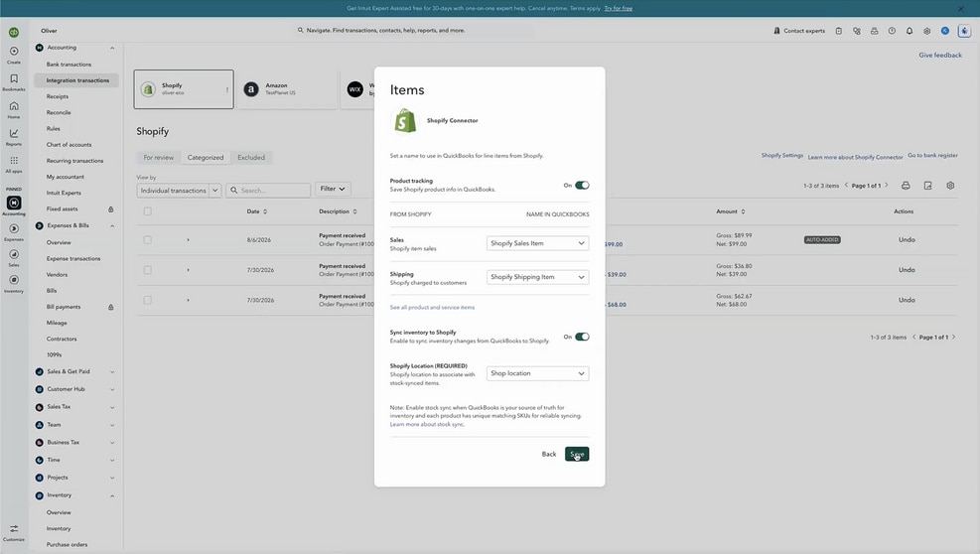The image size is (980, 554).
Task: Click Try for free banner link
Action: click(619, 9)
